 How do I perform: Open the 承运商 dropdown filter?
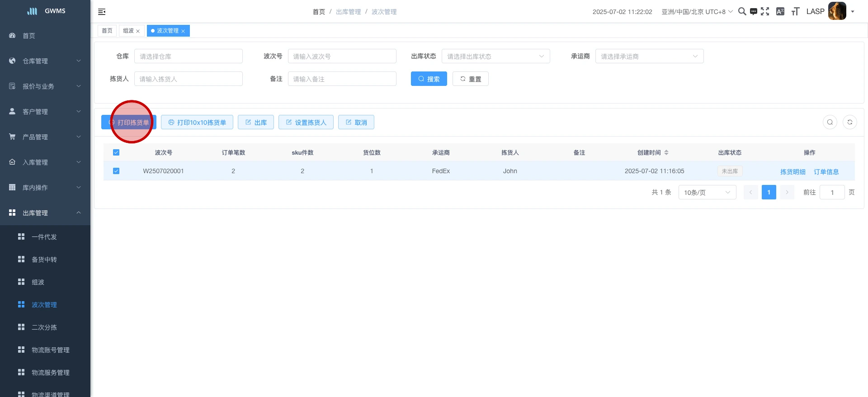[x=649, y=56]
